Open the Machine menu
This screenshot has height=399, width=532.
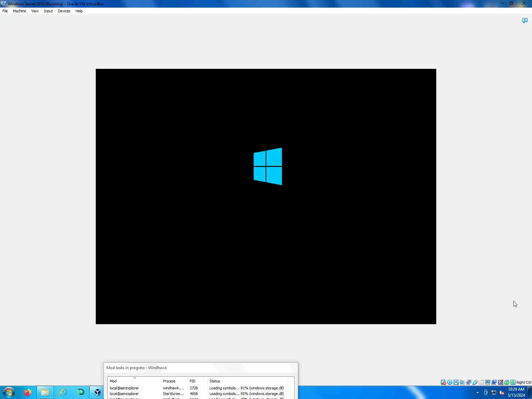(19, 11)
